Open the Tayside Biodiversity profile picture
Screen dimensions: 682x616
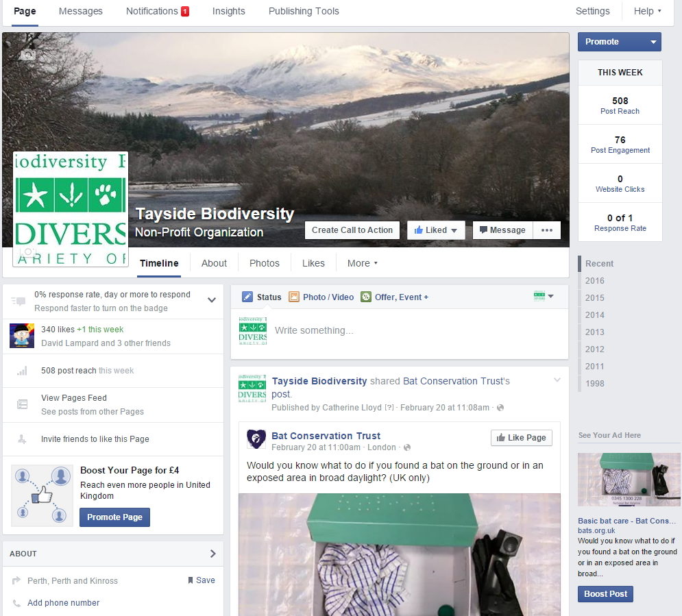71,209
